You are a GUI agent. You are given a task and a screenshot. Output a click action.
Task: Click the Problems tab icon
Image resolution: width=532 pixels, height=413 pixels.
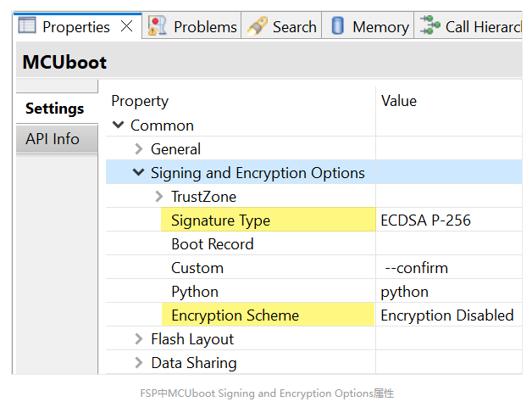[x=157, y=25]
